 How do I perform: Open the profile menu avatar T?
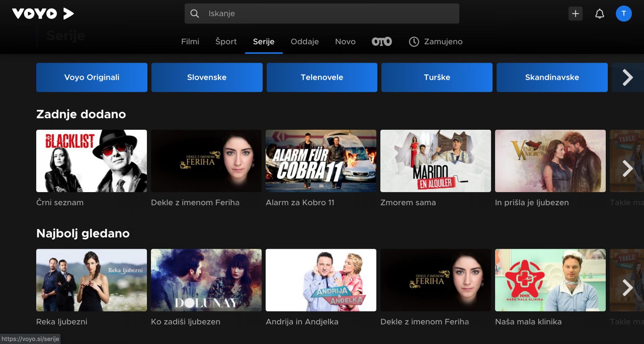tap(624, 13)
